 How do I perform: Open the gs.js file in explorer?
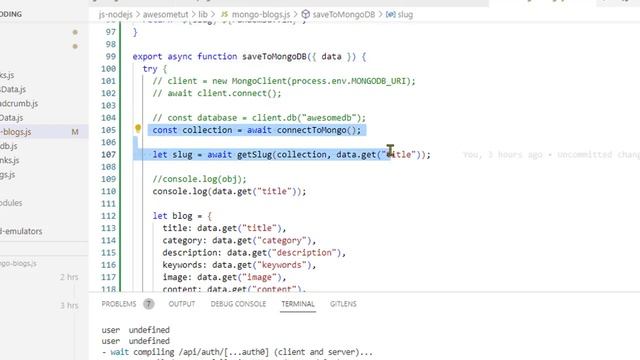[8, 175]
